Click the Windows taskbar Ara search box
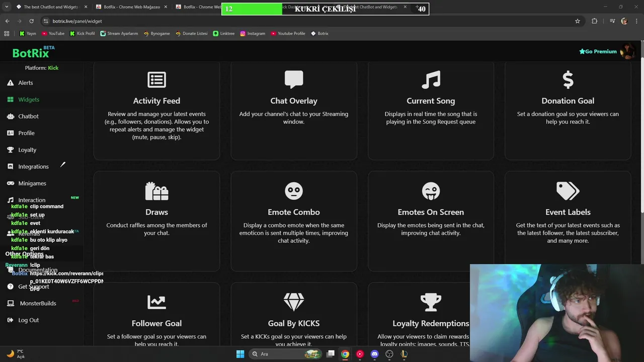 coord(286,354)
